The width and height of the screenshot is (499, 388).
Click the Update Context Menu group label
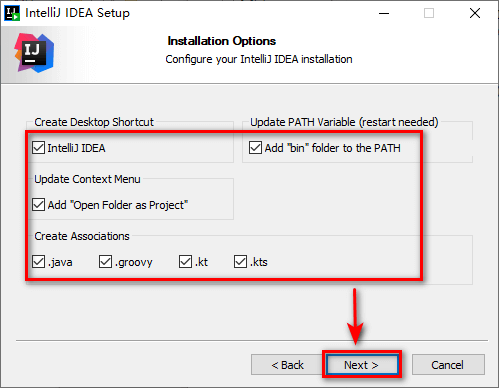(87, 179)
